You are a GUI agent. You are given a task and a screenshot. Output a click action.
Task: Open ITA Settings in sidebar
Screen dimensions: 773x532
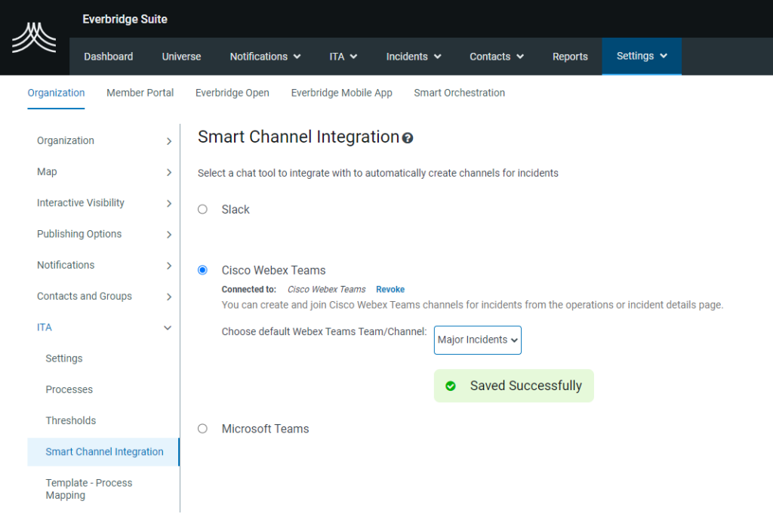coord(64,358)
